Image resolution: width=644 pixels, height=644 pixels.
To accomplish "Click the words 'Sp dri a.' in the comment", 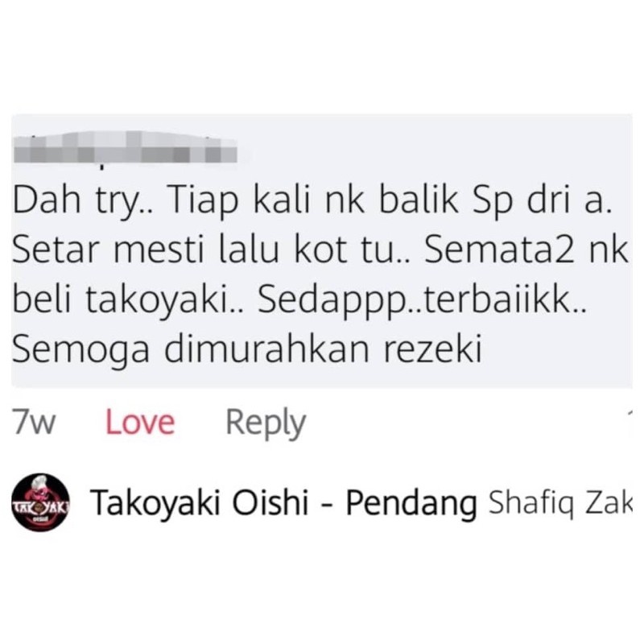I will point(539,200).
